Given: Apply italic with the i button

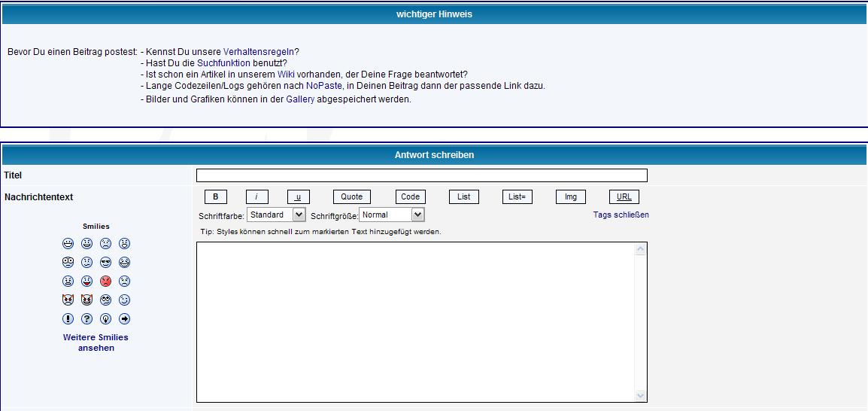Looking at the screenshot, I should point(256,196).
